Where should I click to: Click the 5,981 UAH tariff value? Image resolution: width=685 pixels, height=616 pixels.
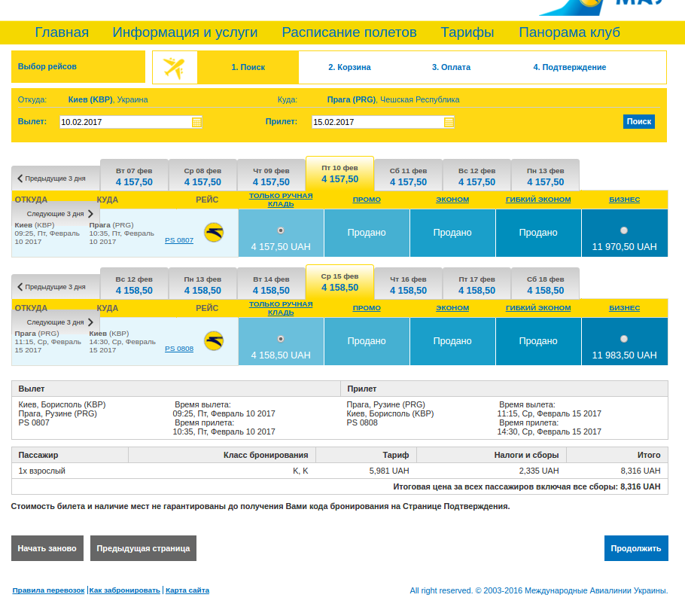[x=389, y=471]
